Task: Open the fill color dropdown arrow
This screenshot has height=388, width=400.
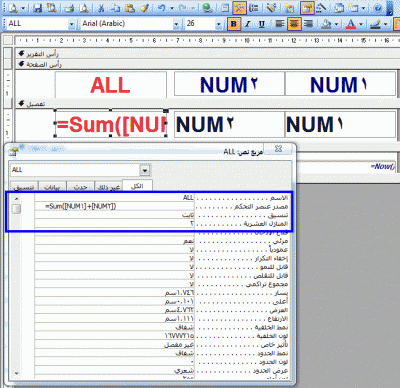Action: 336,24
